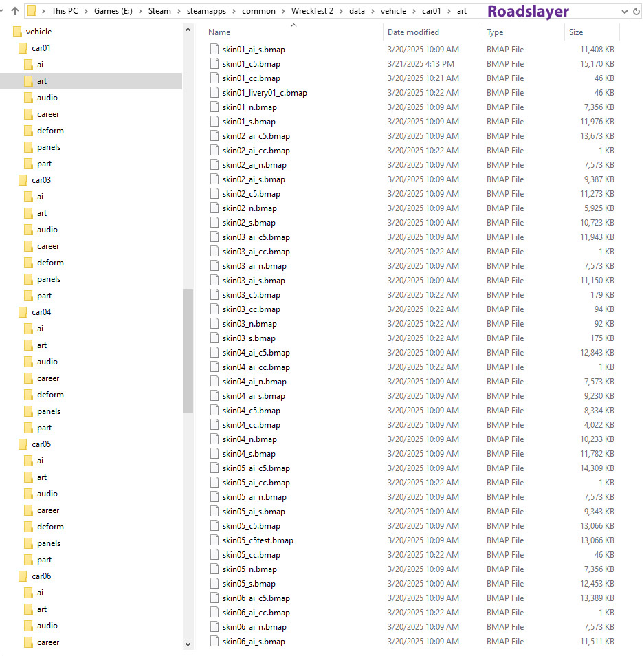The height and width of the screenshot is (656, 644).
Task: Click file icon of skin05_c5test.bmap
Action: (x=214, y=540)
